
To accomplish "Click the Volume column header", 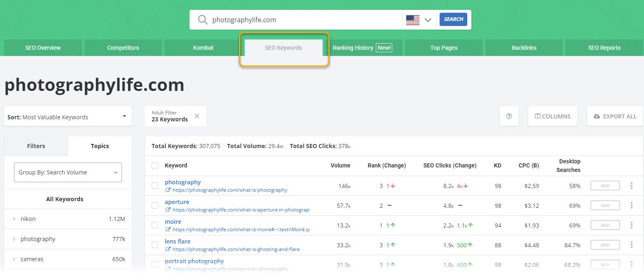I will (x=340, y=165).
